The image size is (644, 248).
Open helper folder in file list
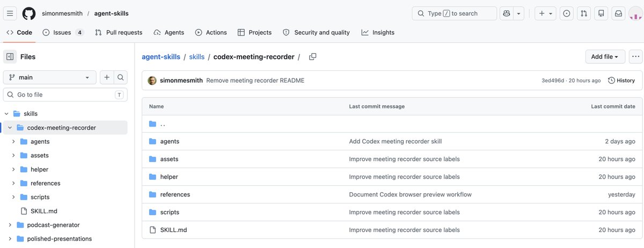point(169,177)
